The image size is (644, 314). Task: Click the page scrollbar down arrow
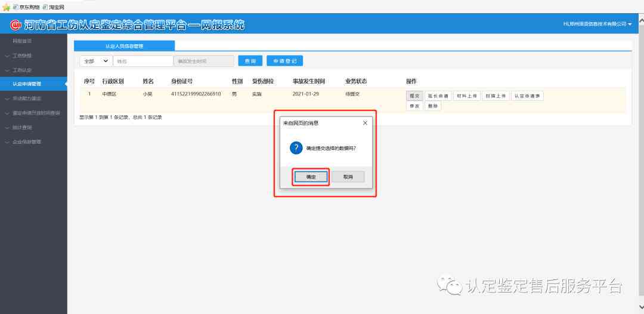pyautogui.click(x=640, y=307)
